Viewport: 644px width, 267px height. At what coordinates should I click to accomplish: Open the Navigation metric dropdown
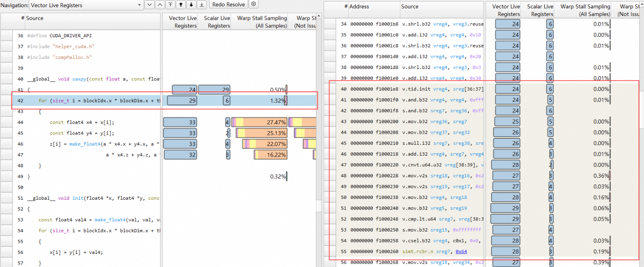point(86,5)
